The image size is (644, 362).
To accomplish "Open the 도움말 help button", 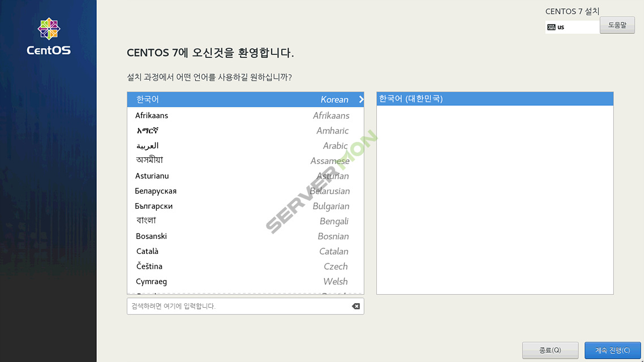I will 617,25.
